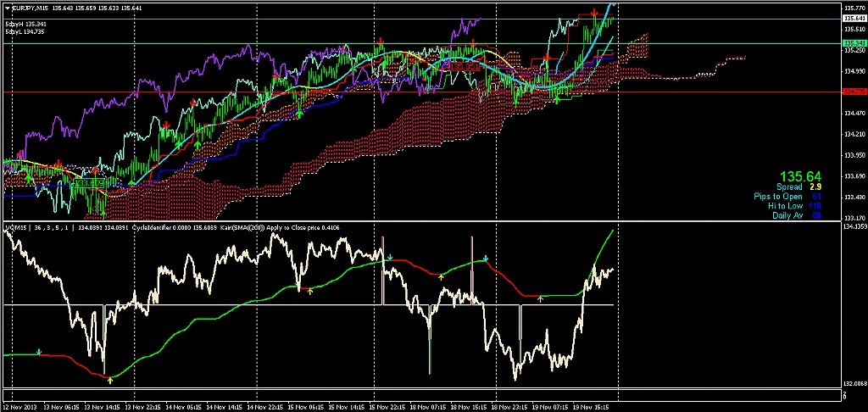Click the 135.510 price scale label
Viewport: 868px width, 412px height.
854,29
